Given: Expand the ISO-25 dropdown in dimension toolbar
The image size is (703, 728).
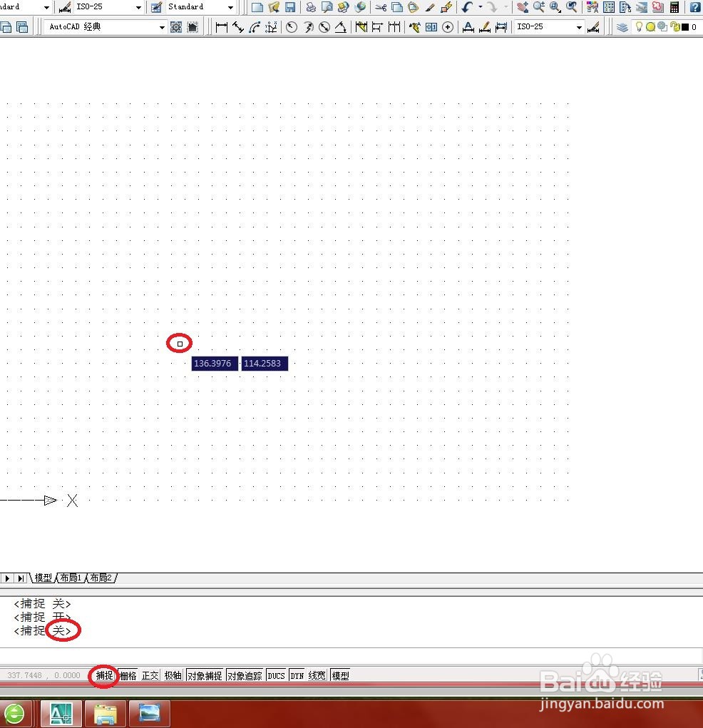Looking at the screenshot, I should tap(579, 27).
